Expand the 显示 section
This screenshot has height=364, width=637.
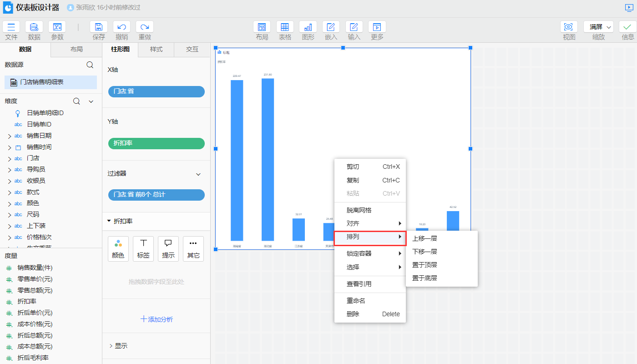point(111,346)
